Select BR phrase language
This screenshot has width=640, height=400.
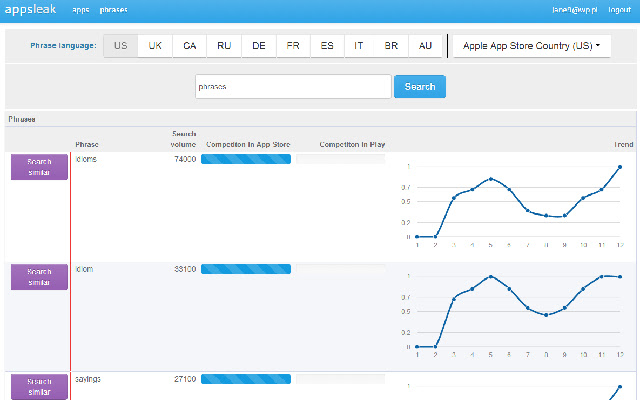[391, 46]
